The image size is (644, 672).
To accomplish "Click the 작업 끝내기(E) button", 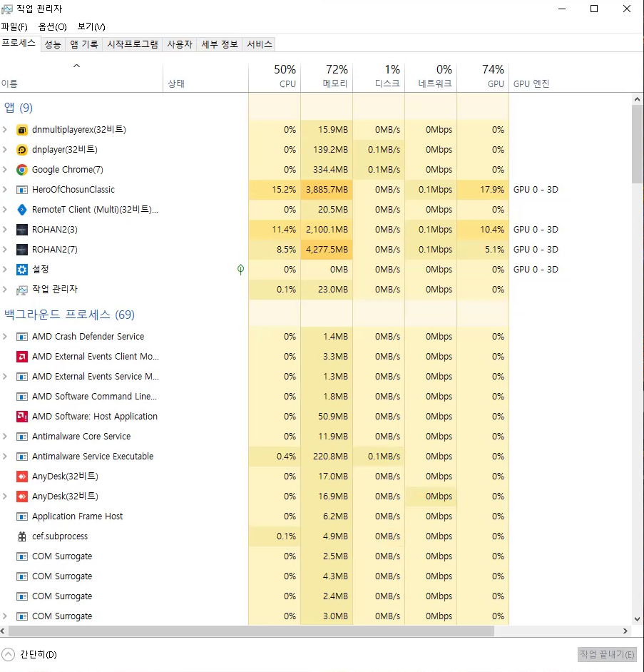I will 607,654.
